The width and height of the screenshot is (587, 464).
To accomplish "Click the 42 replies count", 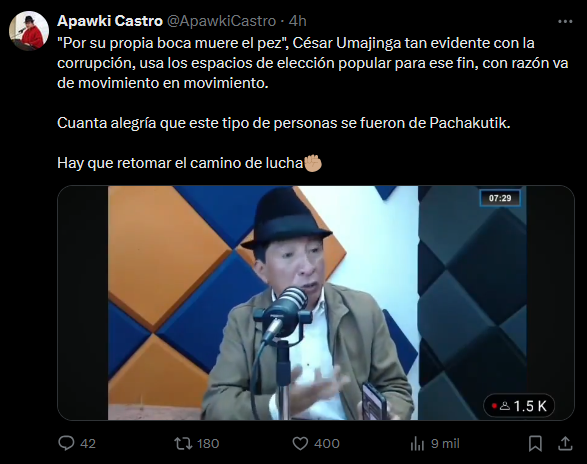I will [x=88, y=444].
